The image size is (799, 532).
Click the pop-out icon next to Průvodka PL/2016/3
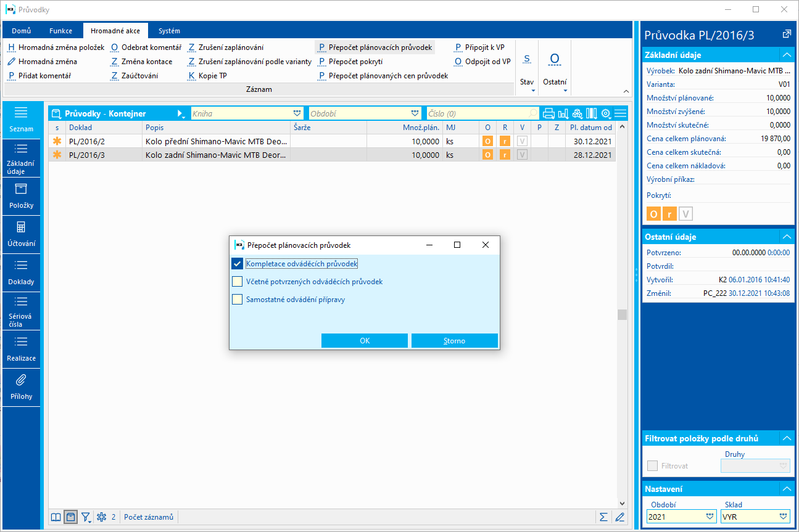pyautogui.click(x=786, y=35)
